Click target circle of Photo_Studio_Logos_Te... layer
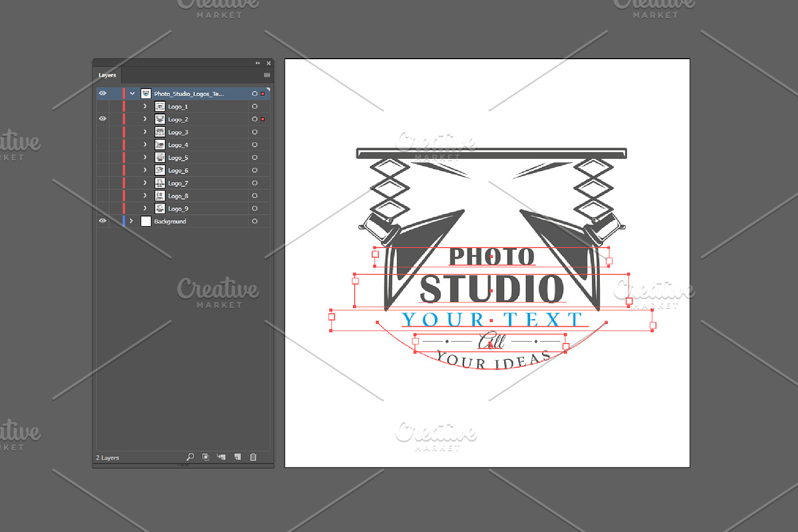 click(255, 94)
